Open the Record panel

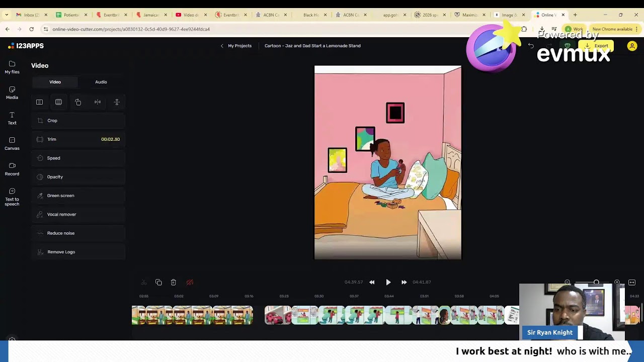click(x=12, y=169)
